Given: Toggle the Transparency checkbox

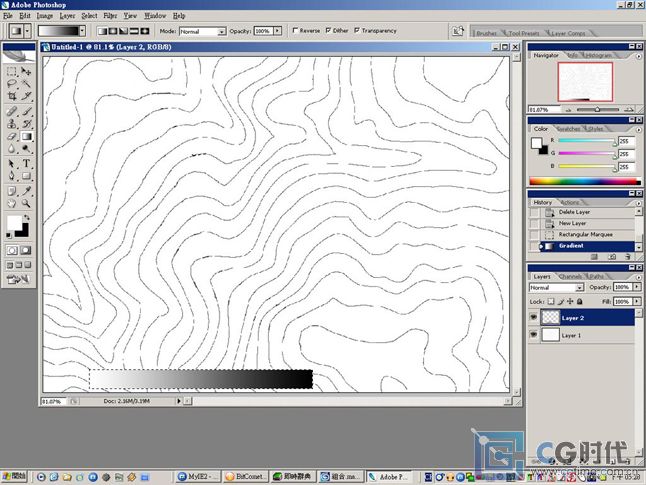Looking at the screenshot, I should click(357, 30).
